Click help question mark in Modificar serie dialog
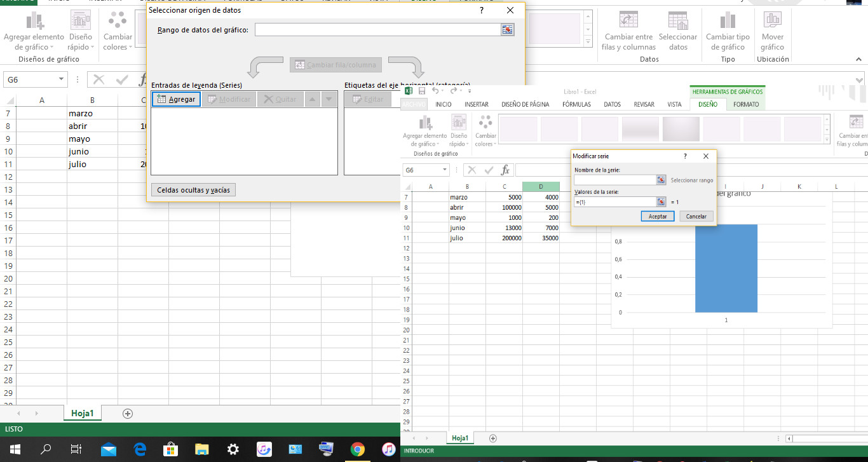Viewport: 868px width, 462px height. pyautogui.click(x=685, y=156)
